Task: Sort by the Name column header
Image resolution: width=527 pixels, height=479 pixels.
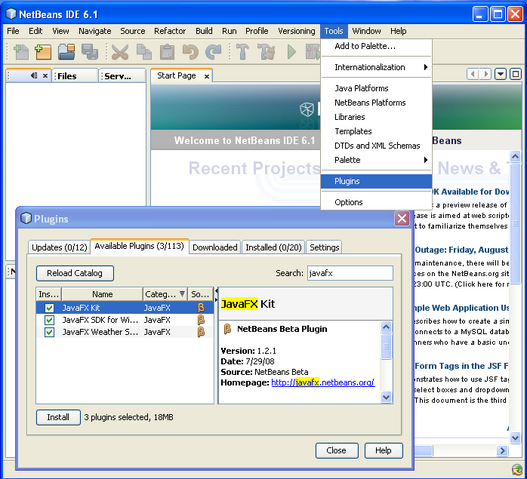Action: [102, 294]
